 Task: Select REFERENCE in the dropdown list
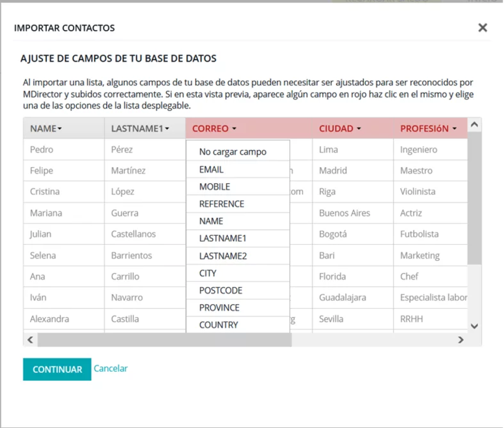(x=238, y=204)
